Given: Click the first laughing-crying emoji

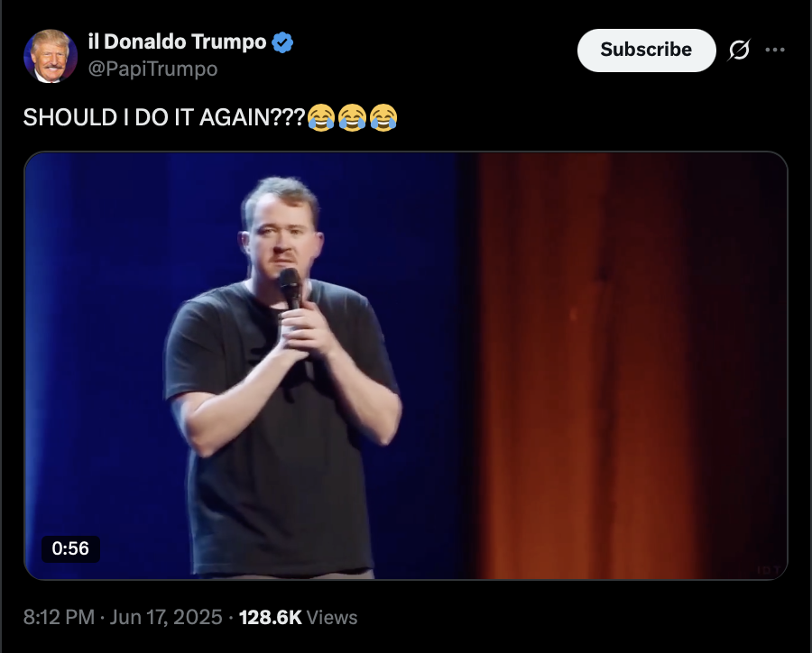Looking at the screenshot, I should 321,117.
